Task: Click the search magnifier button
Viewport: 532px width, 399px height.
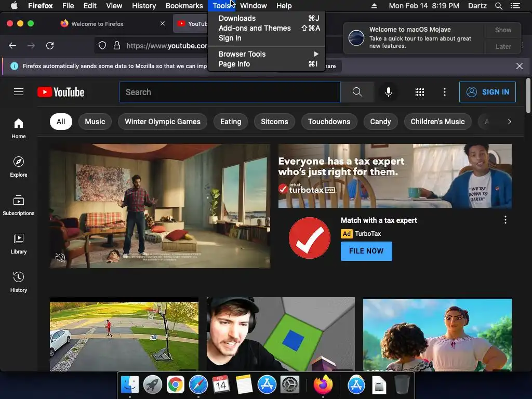Action: (357, 92)
